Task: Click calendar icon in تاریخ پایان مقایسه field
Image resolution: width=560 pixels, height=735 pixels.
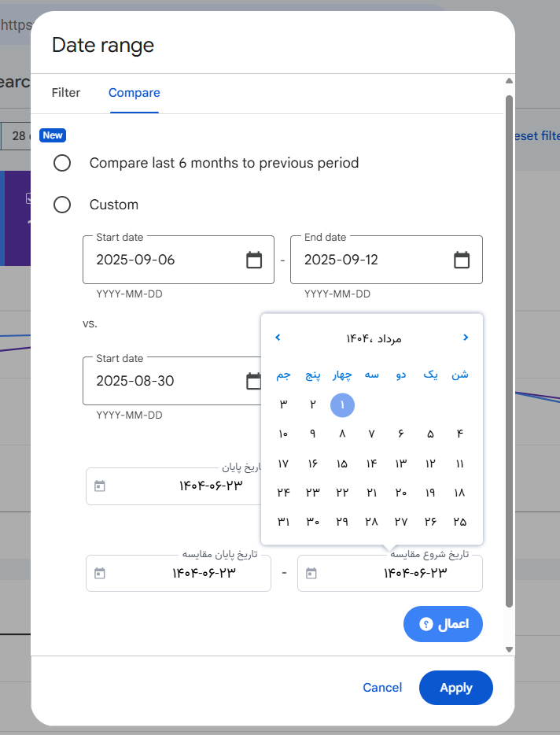Action: point(99,573)
